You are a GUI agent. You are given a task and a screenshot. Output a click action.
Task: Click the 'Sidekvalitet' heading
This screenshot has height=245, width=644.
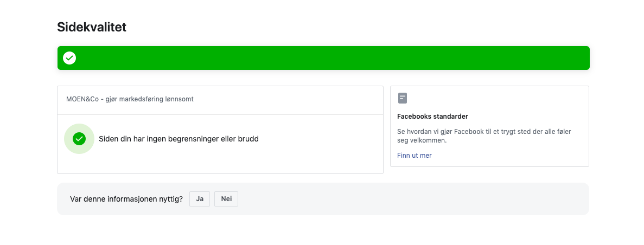[x=92, y=27]
